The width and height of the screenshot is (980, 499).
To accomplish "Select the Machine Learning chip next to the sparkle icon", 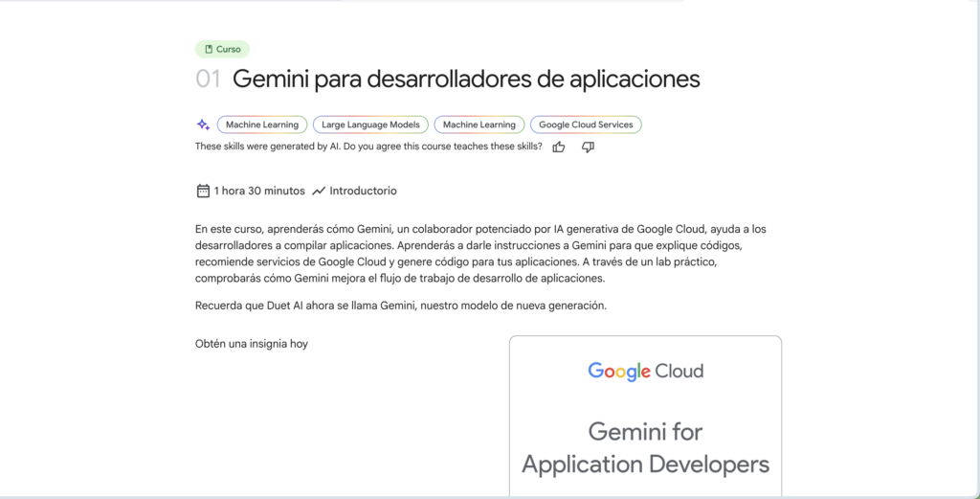I will tap(262, 125).
